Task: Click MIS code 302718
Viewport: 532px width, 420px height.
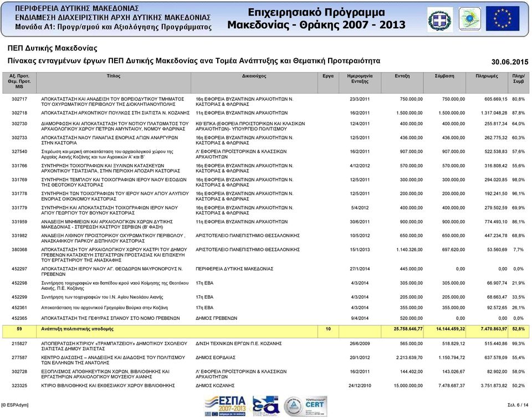Action: coord(19,113)
